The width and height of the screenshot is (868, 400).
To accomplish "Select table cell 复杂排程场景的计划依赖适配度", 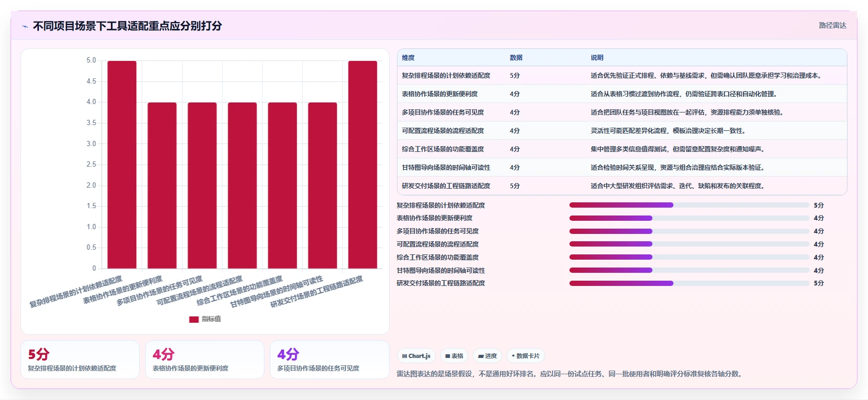I will click(x=446, y=76).
